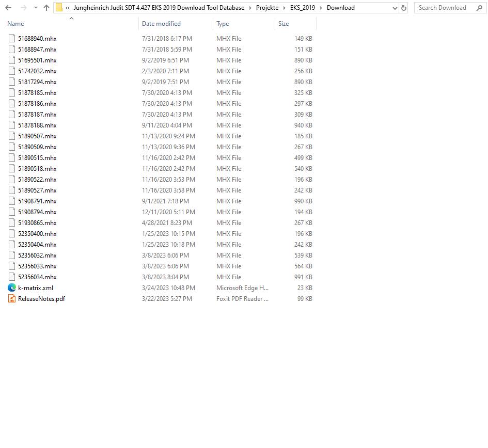The width and height of the screenshot is (488, 448).
Task: Click PDF icon of ReleaseNotes.pdf
Action: [x=12, y=299]
